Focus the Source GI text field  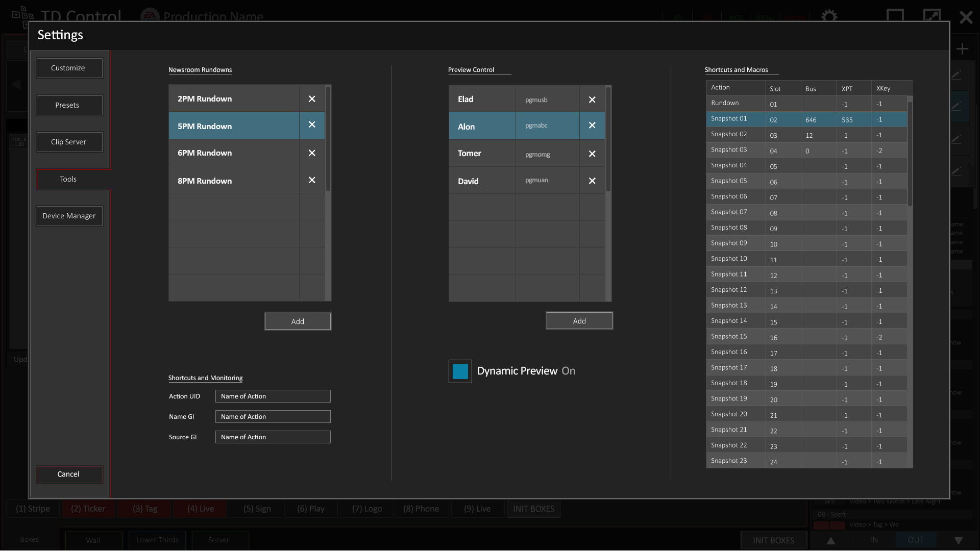coord(273,437)
